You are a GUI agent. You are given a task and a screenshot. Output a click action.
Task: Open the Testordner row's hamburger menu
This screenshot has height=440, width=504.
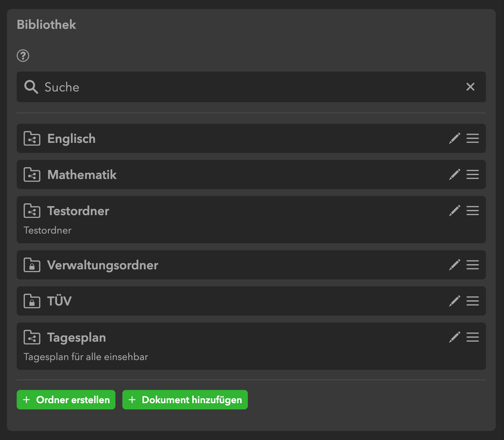click(x=473, y=211)
